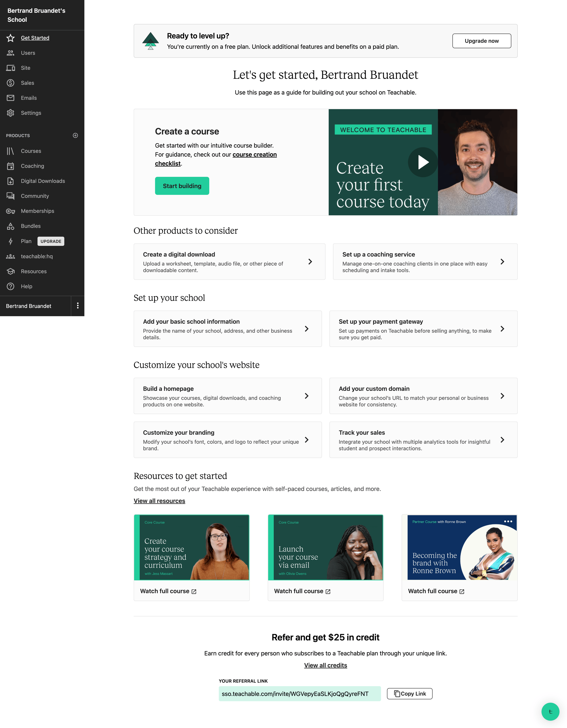Click the Community chat bubbles icon
The image size is (567, 728).
11,196
